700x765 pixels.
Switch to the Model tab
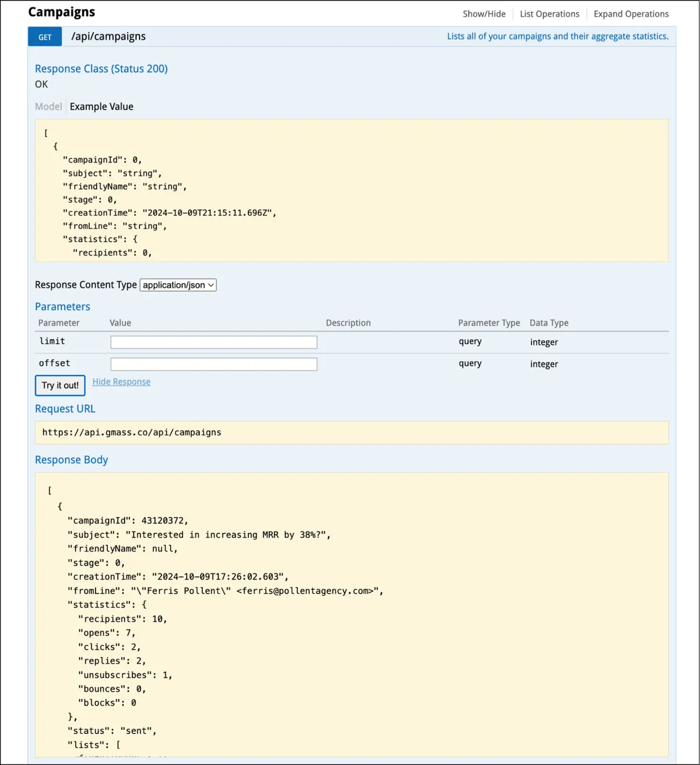(48, 106)
